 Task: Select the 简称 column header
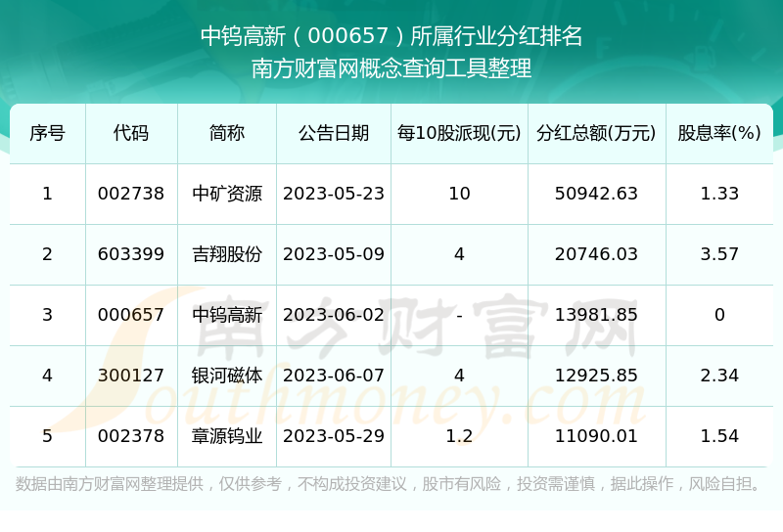pos(227,133)
